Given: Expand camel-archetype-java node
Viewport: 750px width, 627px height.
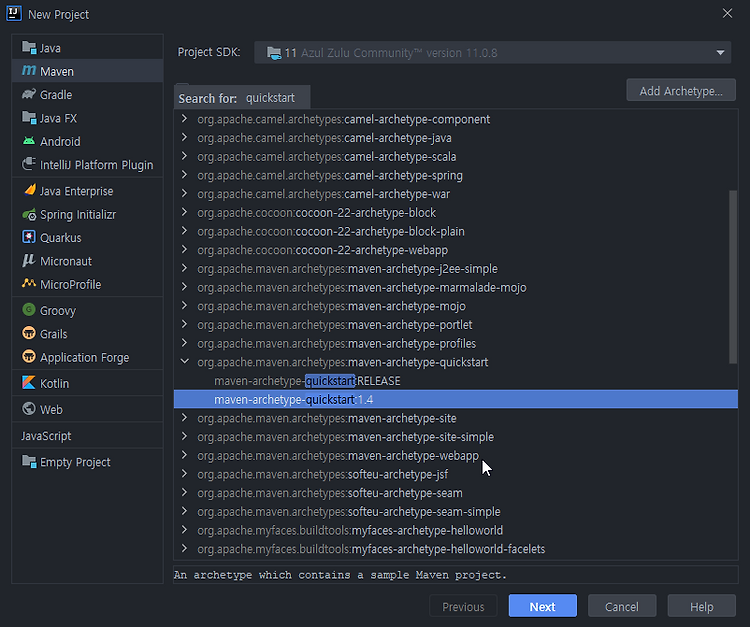Looking at the screenshot, I should point(185,137).
